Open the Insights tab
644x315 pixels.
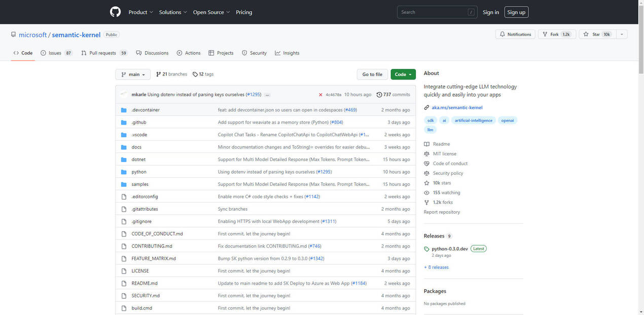[x=287, y=53]
